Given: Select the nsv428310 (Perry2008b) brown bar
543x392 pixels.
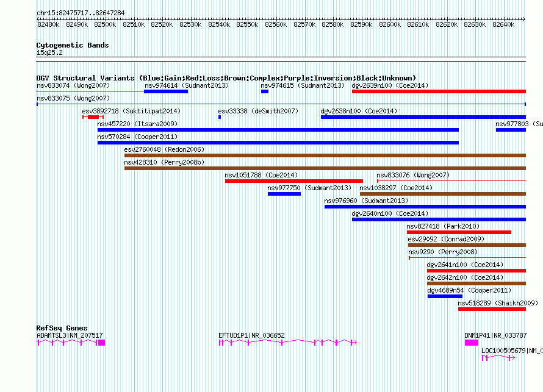Looking at the screenshot, I should pyautogui.click(x=325, y=168).
